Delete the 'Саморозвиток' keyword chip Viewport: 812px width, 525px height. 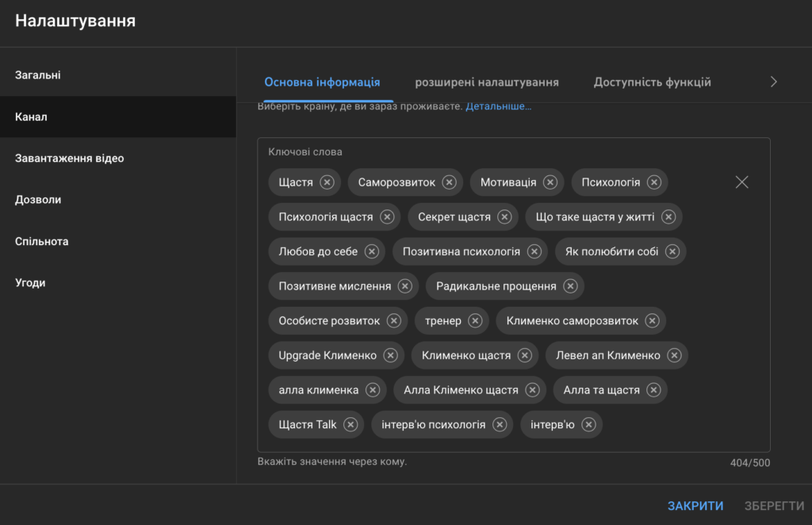[x=449, y=182]
